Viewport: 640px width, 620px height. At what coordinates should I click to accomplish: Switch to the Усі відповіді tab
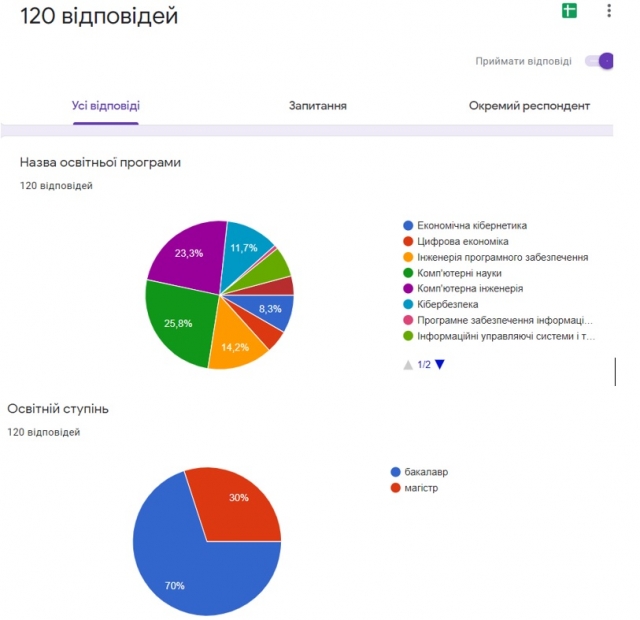106,106
